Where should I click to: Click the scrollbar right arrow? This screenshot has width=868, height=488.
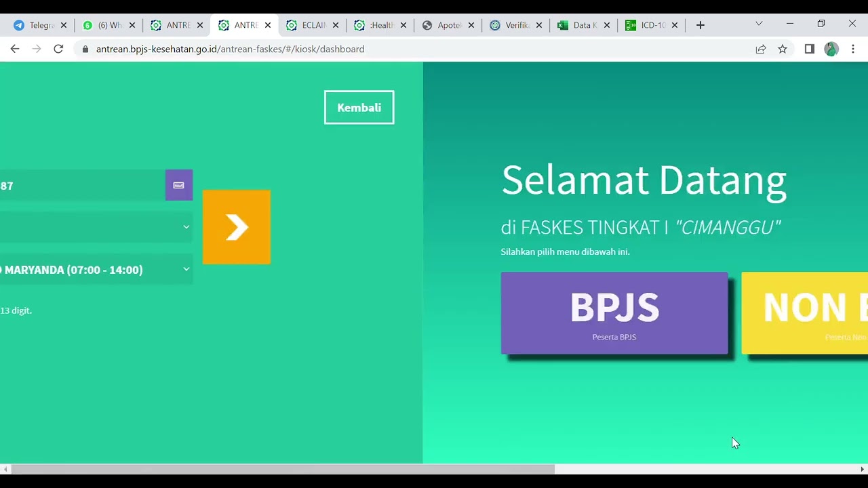click(863, 469)
